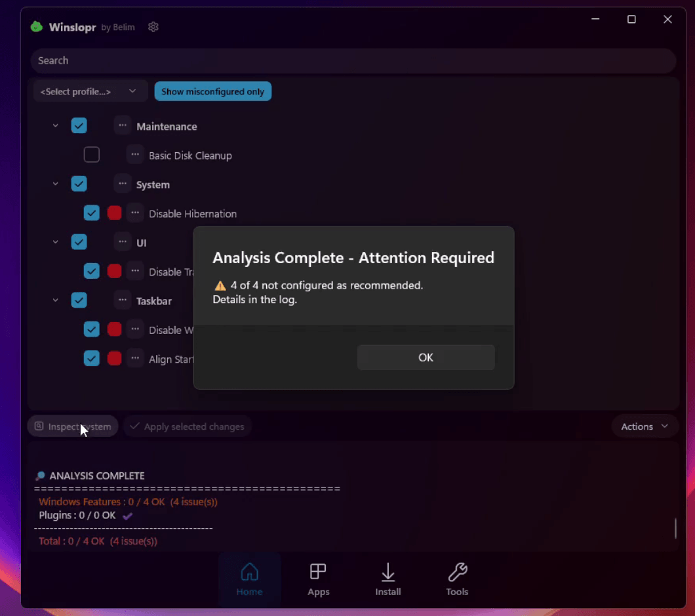The height and width of the screenshot is (616, 695).
Task: Open the System category's ellipsis menu
Action: point(122,184)
